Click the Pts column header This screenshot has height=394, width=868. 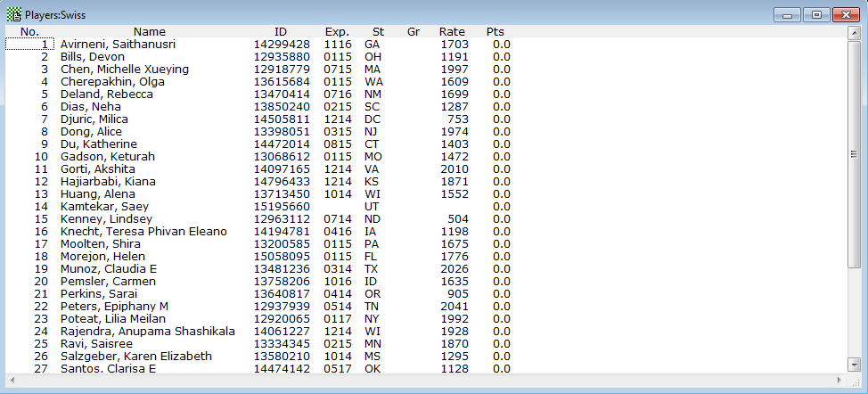click(495, 32)
